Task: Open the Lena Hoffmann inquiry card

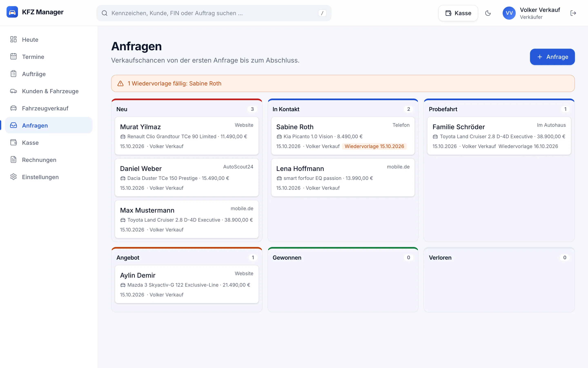Action: tap(343, 177)
